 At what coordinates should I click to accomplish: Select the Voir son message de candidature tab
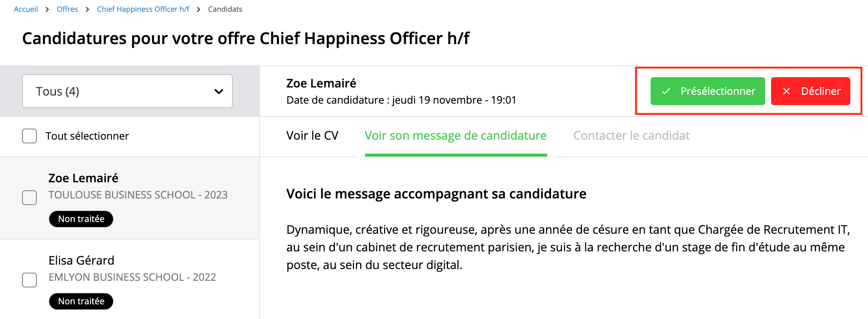pyautogui.click(x=455, y=135)
